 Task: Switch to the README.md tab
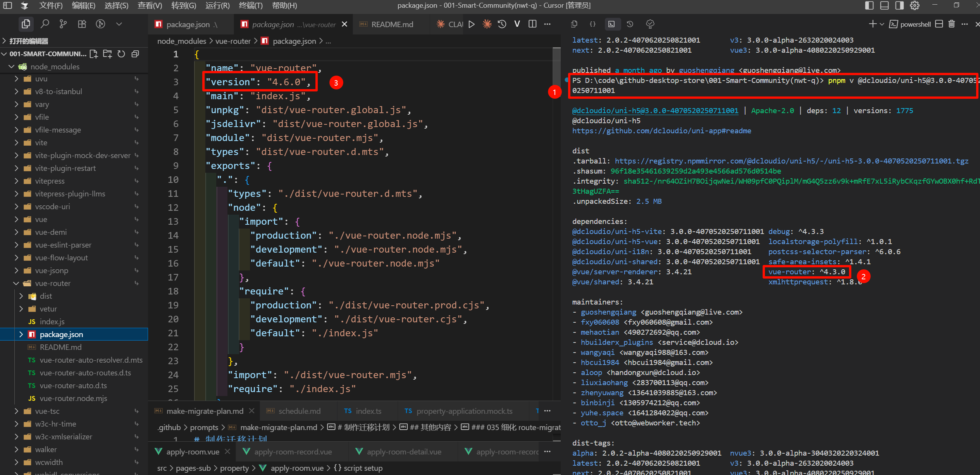pos(392,24)
